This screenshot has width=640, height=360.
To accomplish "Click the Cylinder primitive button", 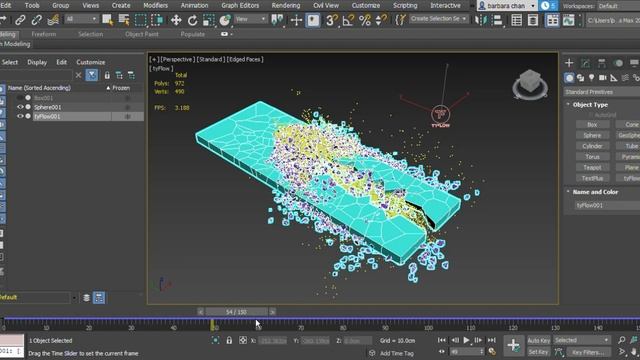I will (x=592, y=146).
